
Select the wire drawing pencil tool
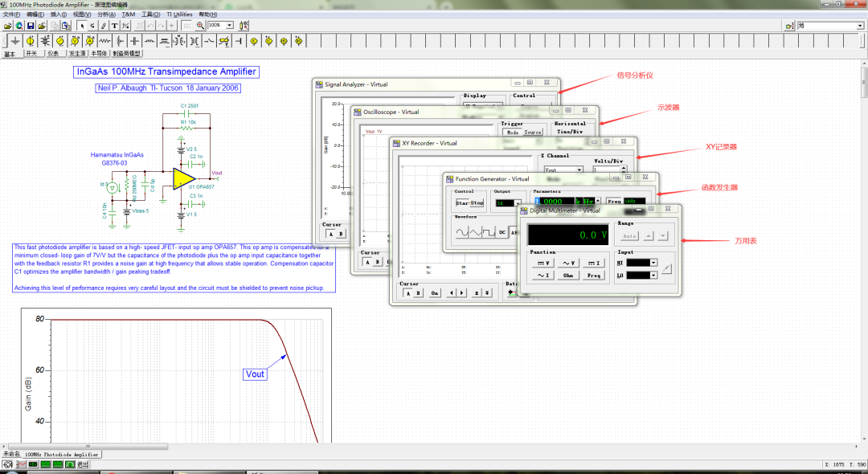tap(104, 26)
